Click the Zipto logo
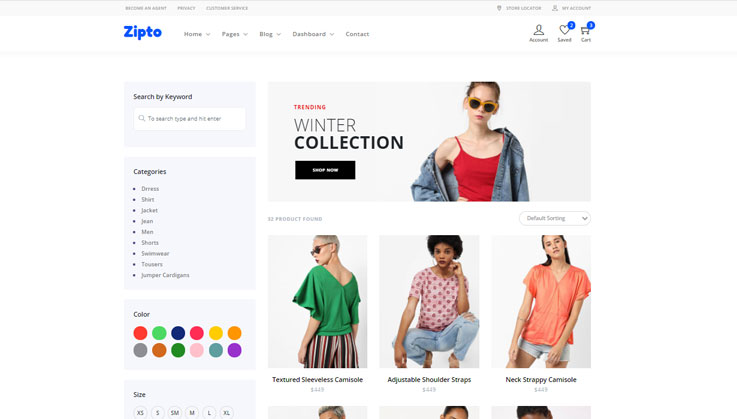The image size is (737, 419). [142, 32]
